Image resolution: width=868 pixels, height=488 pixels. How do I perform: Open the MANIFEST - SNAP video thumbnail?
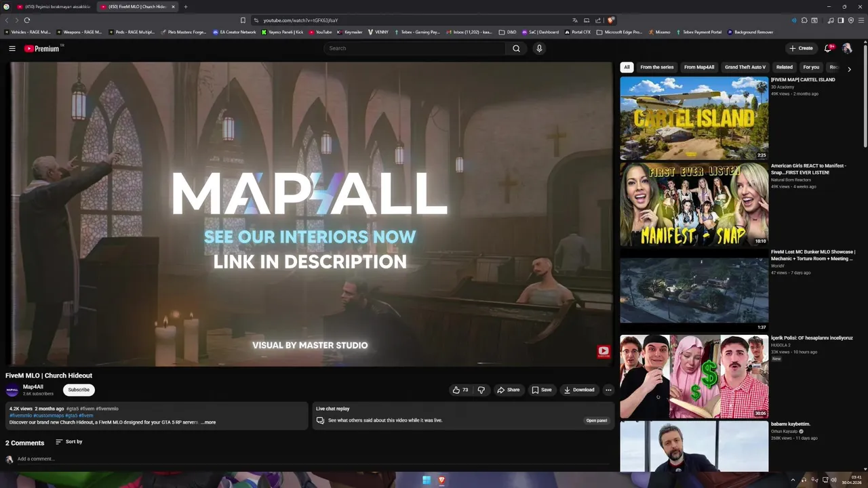click(x=694, y=204)
